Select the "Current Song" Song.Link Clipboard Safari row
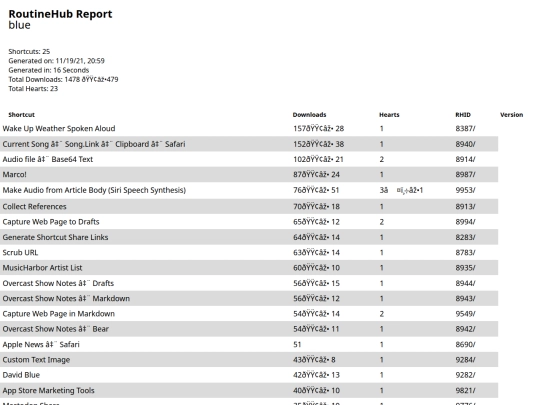Image resolution: width=540 pixels, height=405 pixels. 94,144
